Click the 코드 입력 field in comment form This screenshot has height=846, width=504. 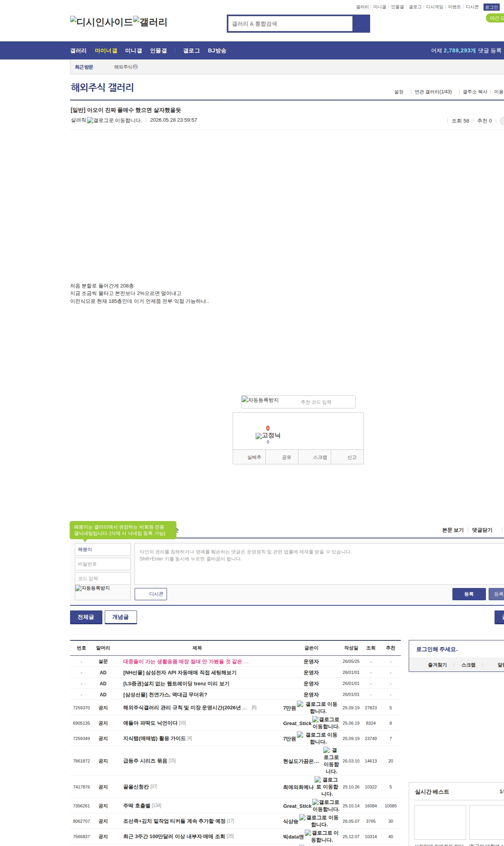(x=103, y=579)
